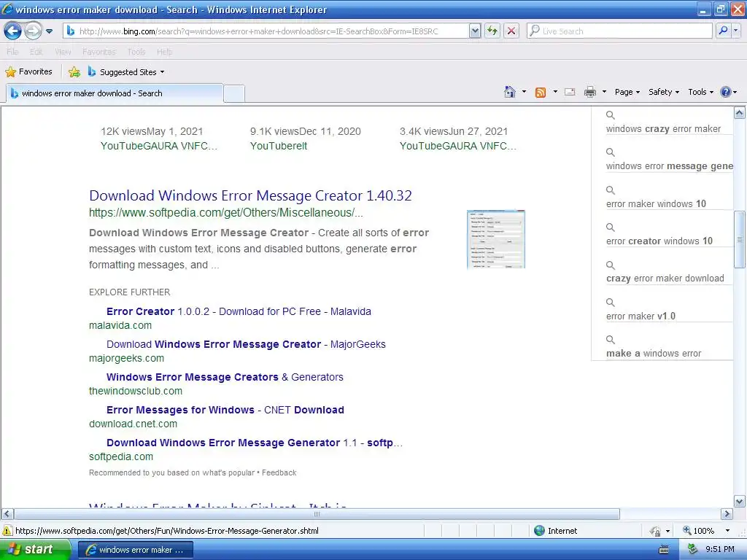
Task: Open the search provider options dropdown
Action: (x=736, y=31)
